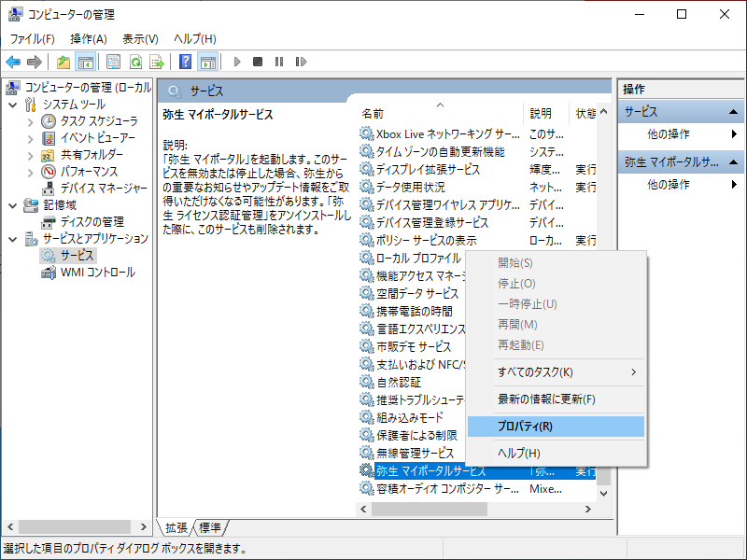Select the Disk Management (ディスクの管理) icon
The image size is (747, 560).
tap(49, 222)
